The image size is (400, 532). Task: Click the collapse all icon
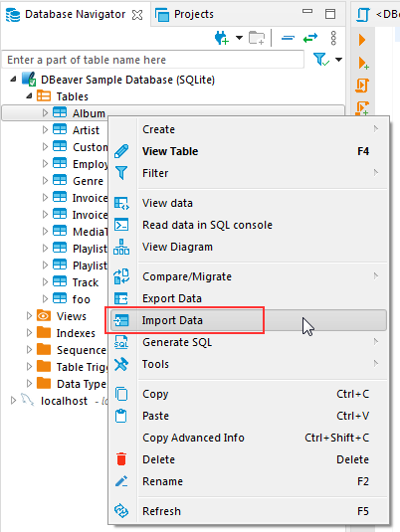288,38
